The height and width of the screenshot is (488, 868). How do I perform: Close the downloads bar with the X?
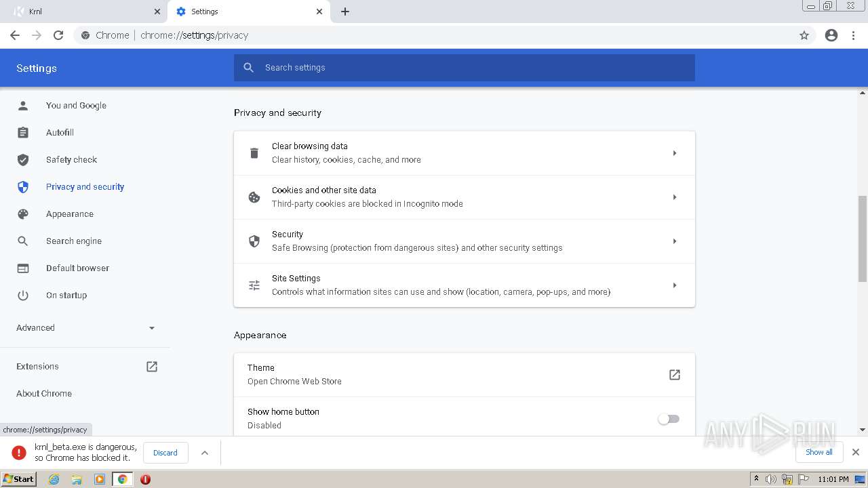click(x=856, y=452)
